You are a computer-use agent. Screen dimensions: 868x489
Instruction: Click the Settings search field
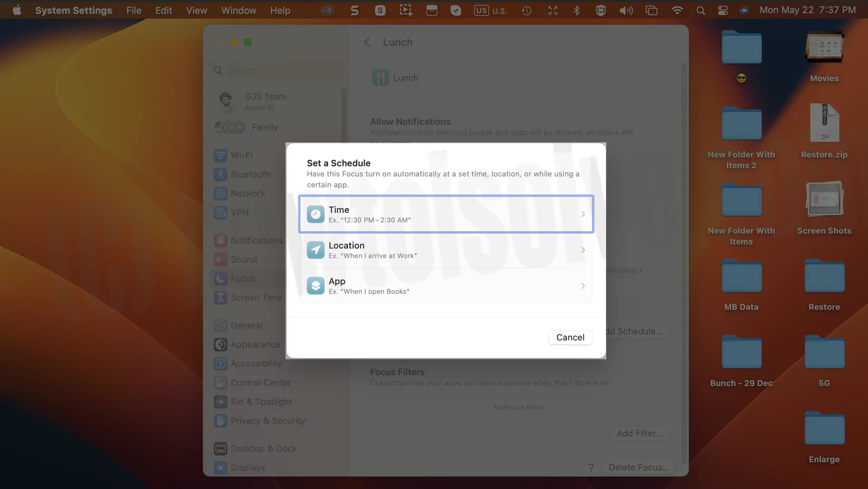[x=277, y=70]
